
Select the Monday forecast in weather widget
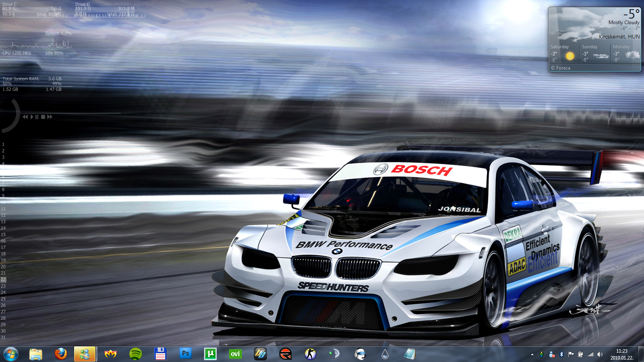pos(626,53)
